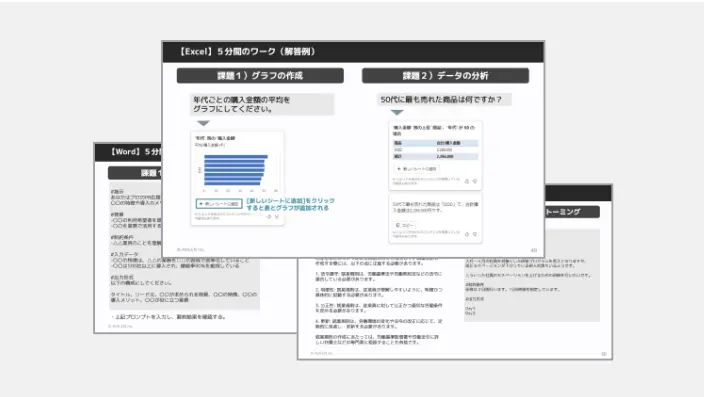Click the コピー button in the answer card
704x397 pixels.
pyautogui.click(x=405, y=225)
